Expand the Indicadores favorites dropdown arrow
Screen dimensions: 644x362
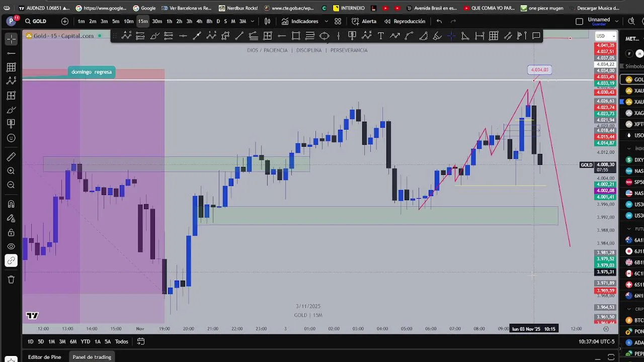pyautogui.click(x=326, y=21)
